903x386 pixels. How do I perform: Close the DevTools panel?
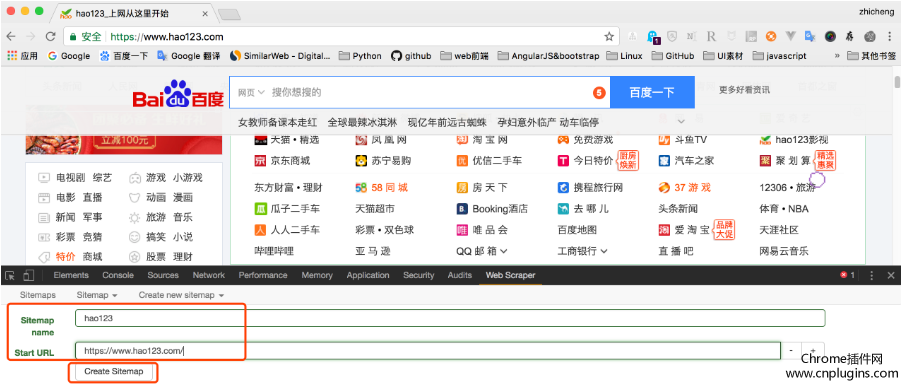coord(891,275)
